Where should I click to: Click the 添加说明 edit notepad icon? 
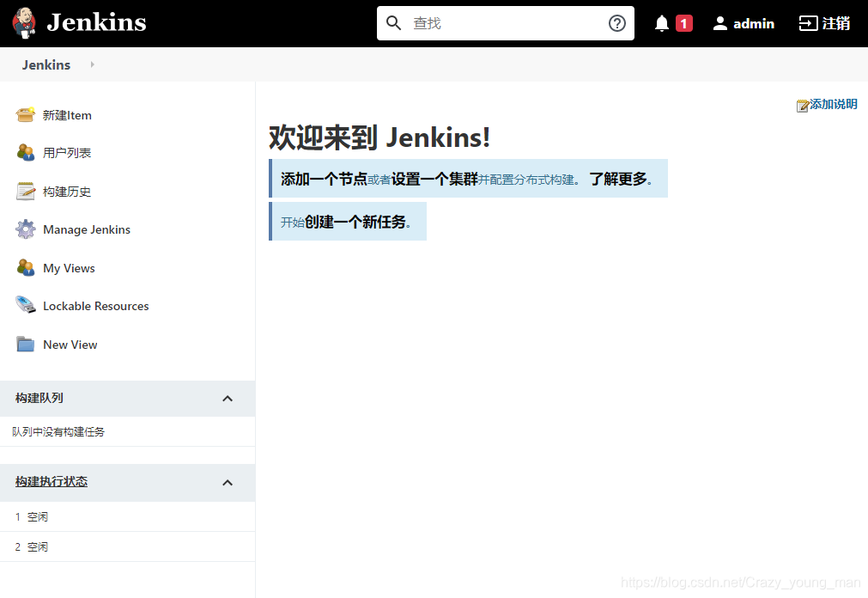803,106
